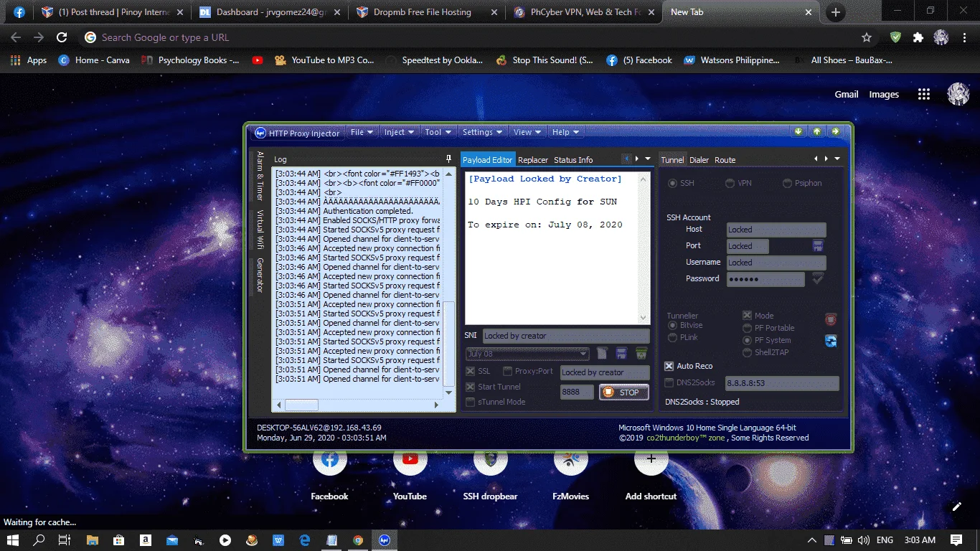The height and width of the screenshot is (551, 980).
Task: Open the View menu dropdown
Action: coord(527,132)
